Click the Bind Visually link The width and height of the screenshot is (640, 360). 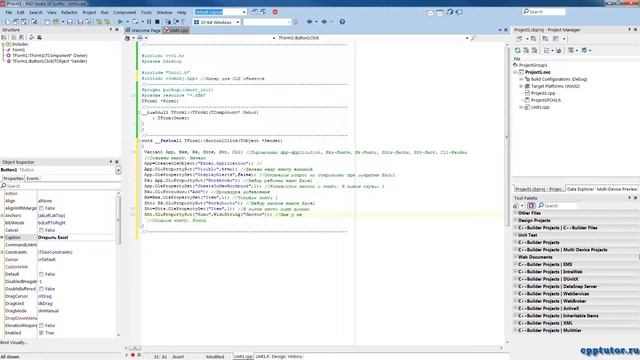13,342
